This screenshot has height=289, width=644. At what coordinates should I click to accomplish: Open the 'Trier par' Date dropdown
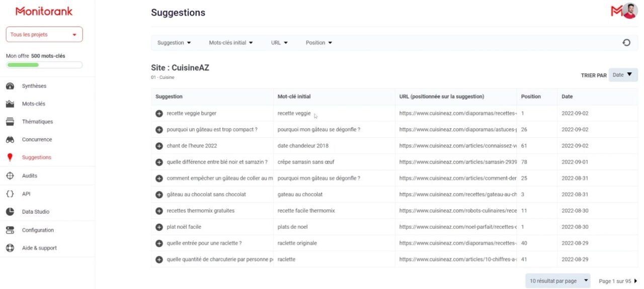(623, 75)
